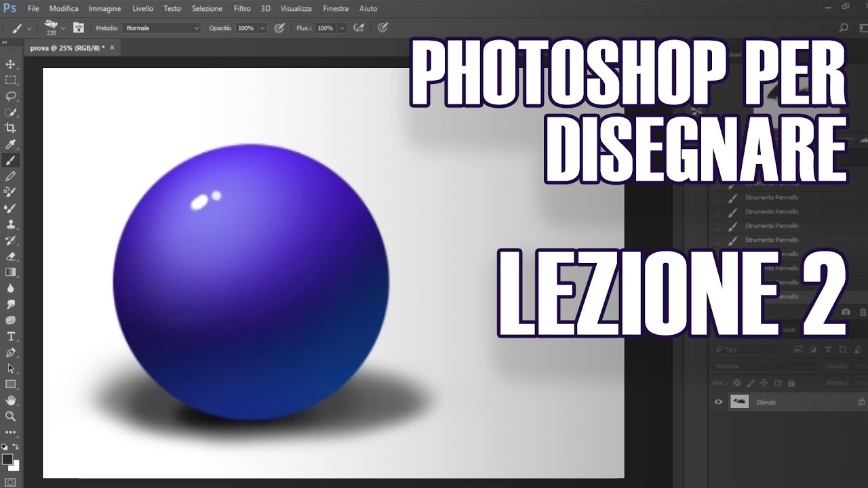Image resolution: width=868 pixels, height=488 pixels.
Task: Filter layers by type (T icon)
Action: pos(828,350)
